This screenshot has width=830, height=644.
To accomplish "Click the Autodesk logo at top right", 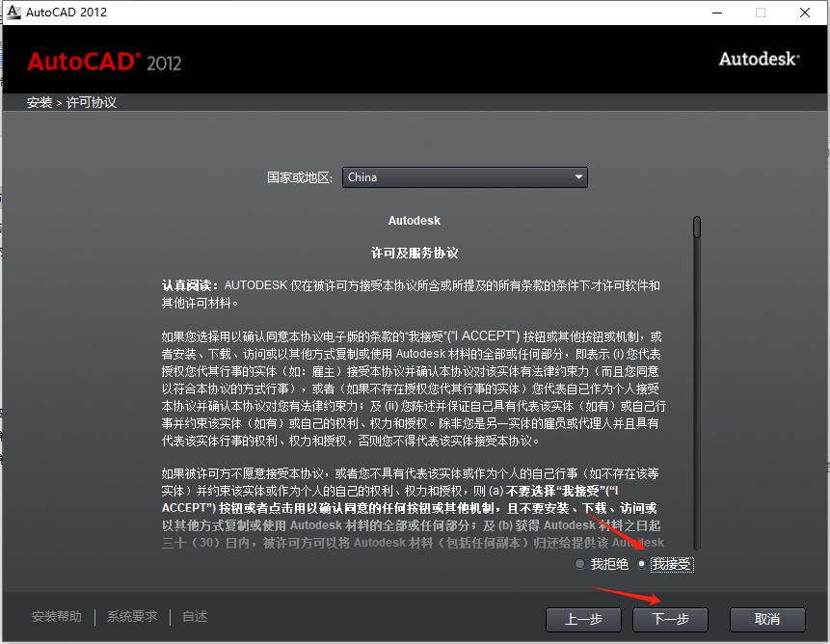I will click(761, 58).
